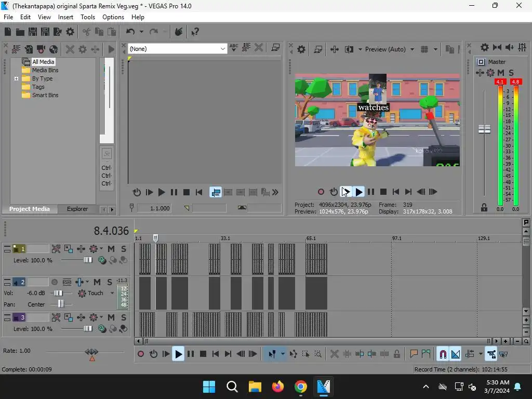Select the Normal Edit tool
The width and height of the screenshot is (532, 399).
272,354
